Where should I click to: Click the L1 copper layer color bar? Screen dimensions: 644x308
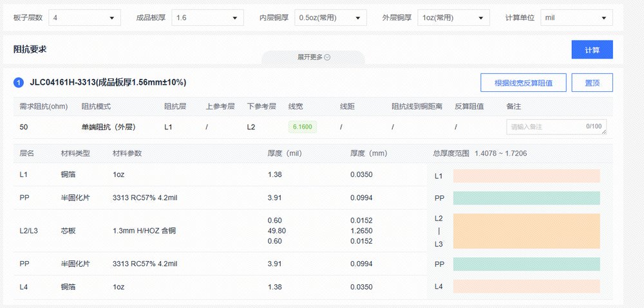(526, 176)
